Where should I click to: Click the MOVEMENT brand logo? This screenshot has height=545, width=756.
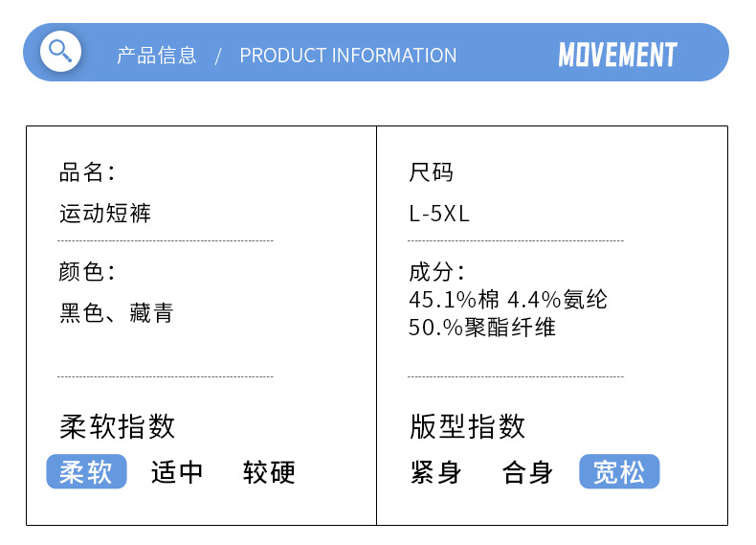(x=617, y=55)
